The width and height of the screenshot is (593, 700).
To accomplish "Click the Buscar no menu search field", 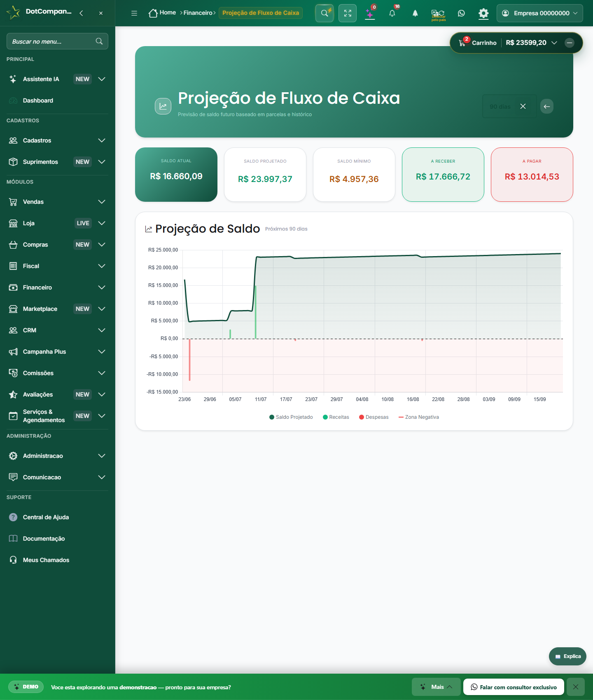I will (57, 41).
